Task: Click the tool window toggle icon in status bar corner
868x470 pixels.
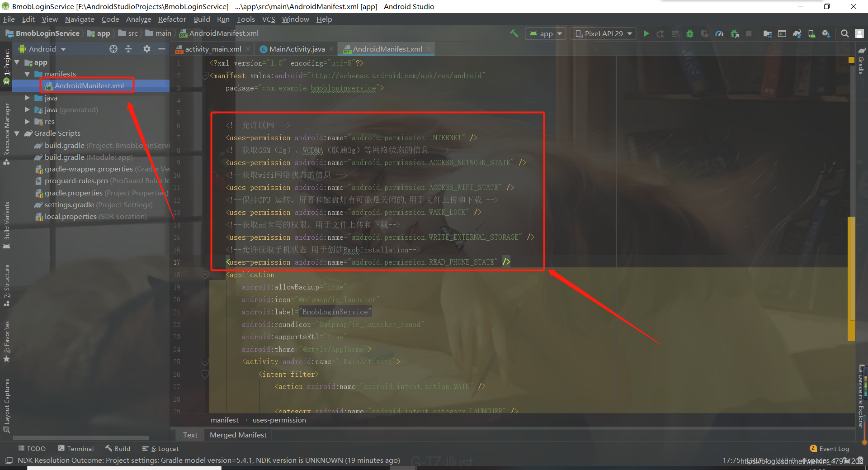Action: point(9,461)
